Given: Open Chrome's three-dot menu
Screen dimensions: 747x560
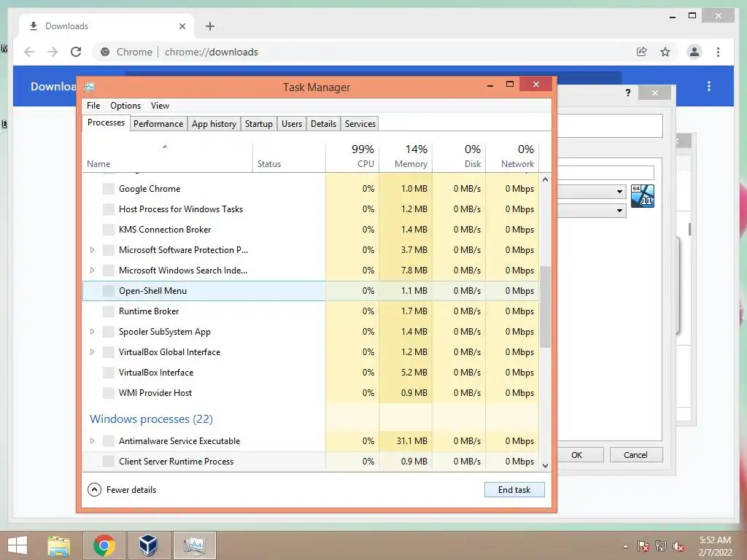Looking at the screenshot, I should pyautogui.click(x=718, y=52).
